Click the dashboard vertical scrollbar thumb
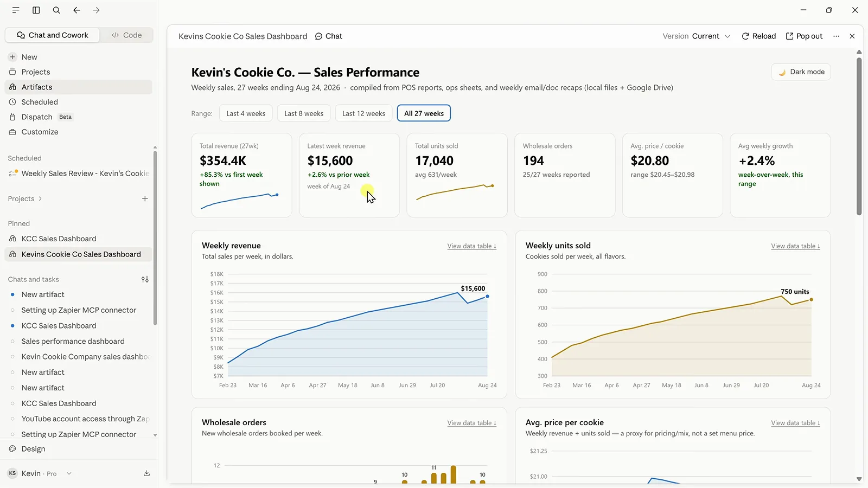 click(x=859, y=136)
